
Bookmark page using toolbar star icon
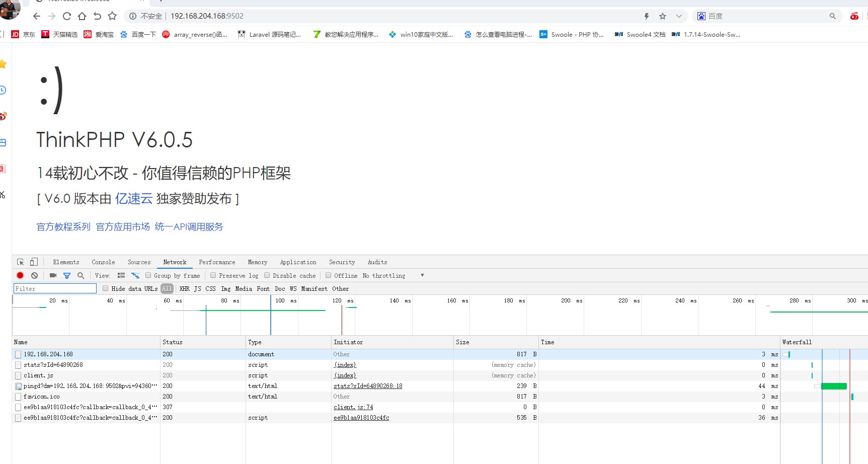[x=112, y=16]
